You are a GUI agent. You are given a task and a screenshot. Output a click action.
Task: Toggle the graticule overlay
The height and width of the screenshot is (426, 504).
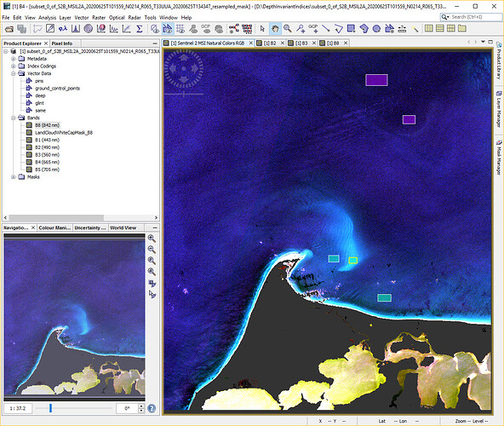[x=180, y=29]
